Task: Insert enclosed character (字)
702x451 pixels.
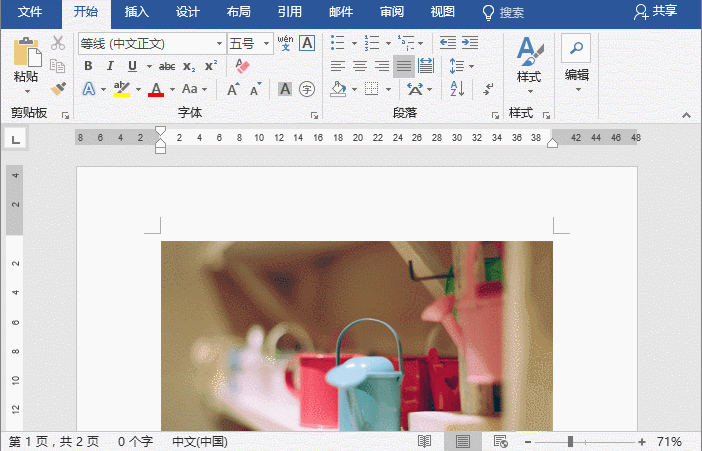Action: click(307, 89)
